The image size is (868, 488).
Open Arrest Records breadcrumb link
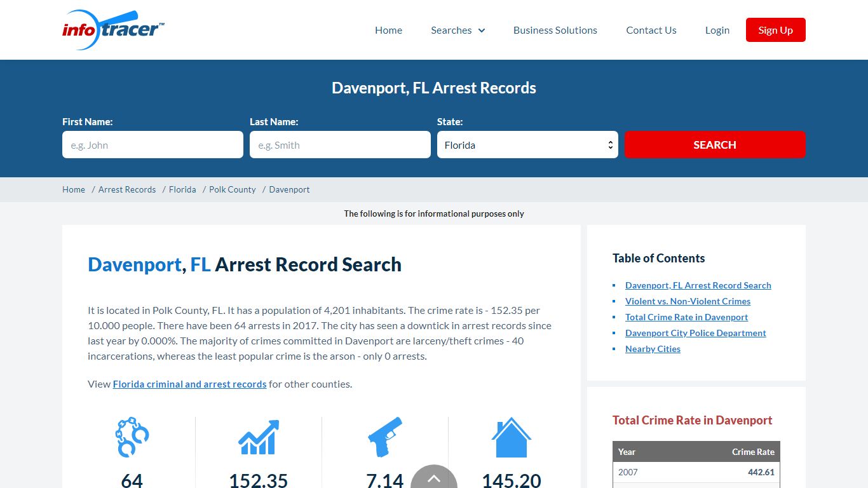point(127,189)
